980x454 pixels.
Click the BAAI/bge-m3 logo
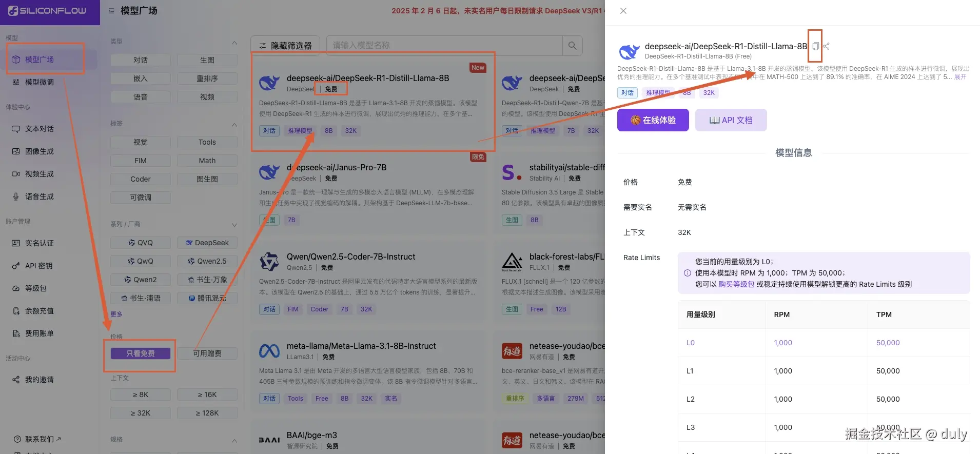tap(269, 440)
